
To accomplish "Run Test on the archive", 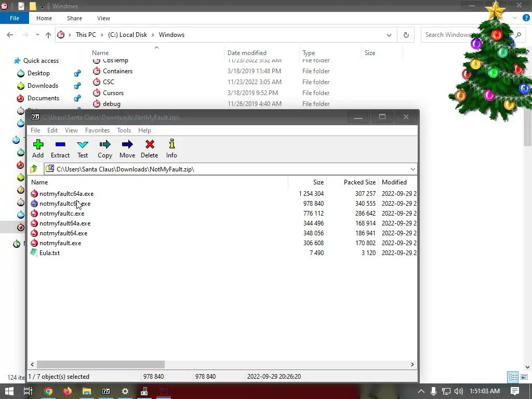I will pos(83,149).
